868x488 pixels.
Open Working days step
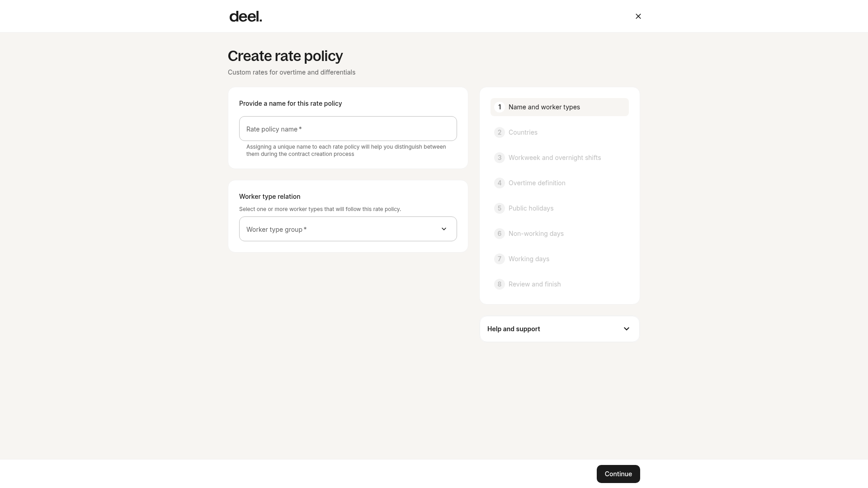click(559, 259)
